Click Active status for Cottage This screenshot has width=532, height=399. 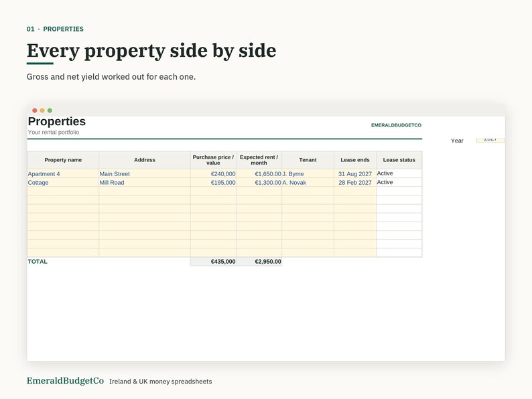(x=399, y=182)
